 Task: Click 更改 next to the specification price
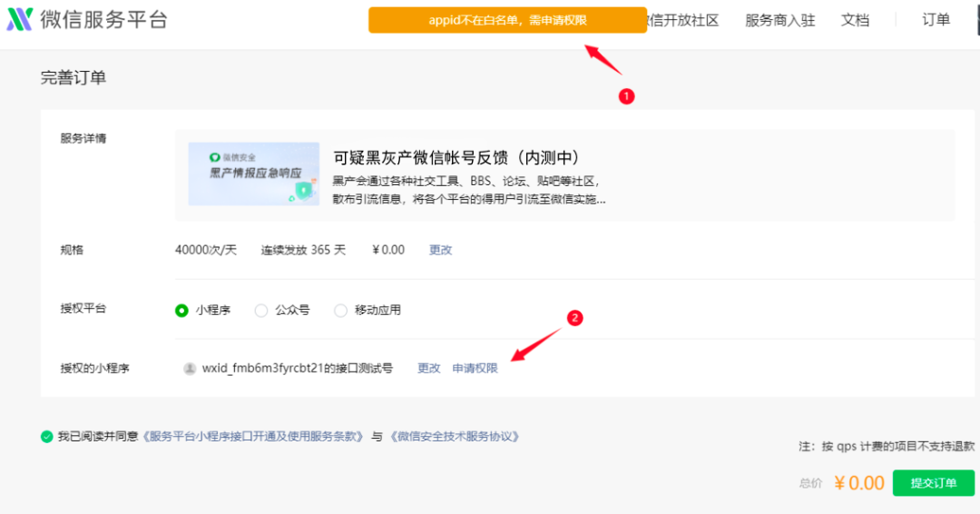pyautogui.click(x=440, y=250)
